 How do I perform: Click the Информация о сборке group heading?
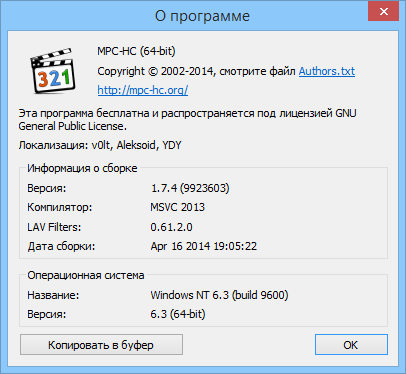tap(82, 168)
